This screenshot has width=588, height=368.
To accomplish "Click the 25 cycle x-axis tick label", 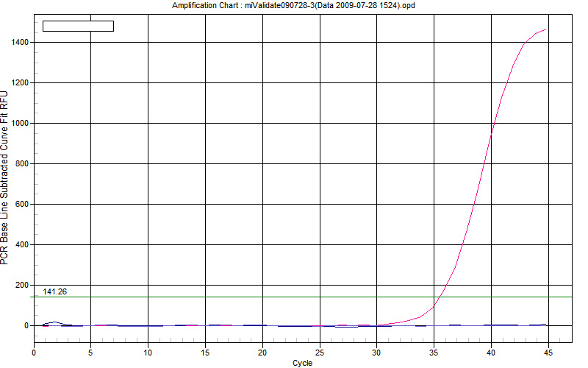I will pyautogui.click(x=320, y=353).
